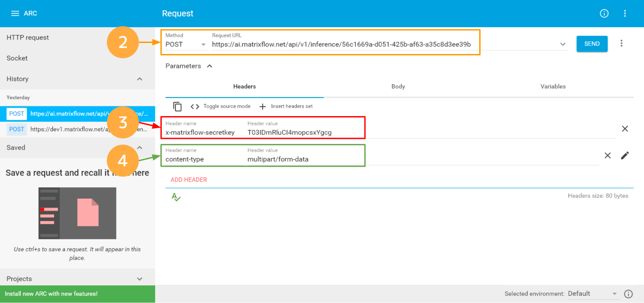Click the saved request illustration
The height and width of the screenshot is (303, 644).
tap(77, 213)
